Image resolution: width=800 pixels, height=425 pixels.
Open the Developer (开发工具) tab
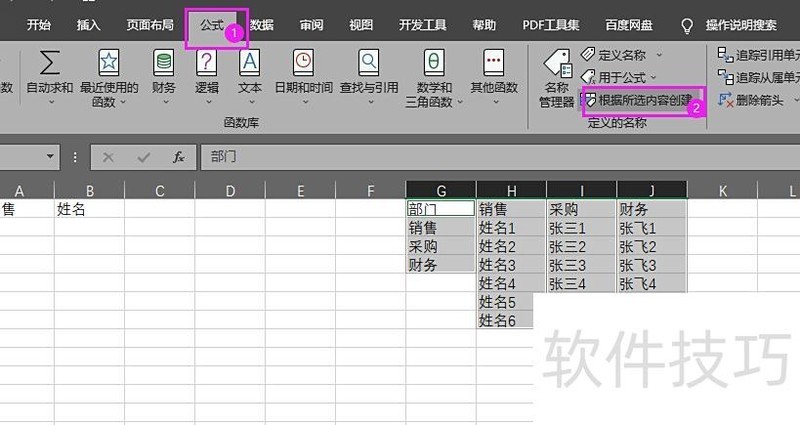pyautogui.click(x=422, y=25)
